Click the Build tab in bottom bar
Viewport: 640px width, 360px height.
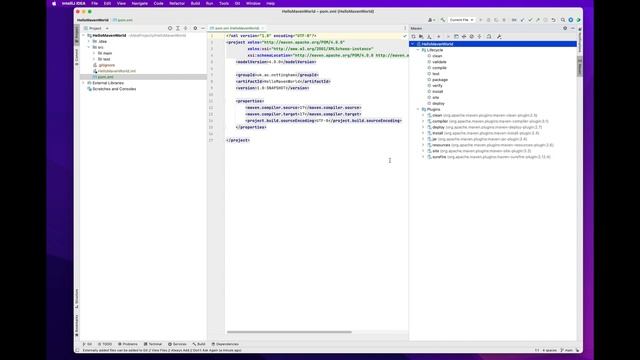199,344
